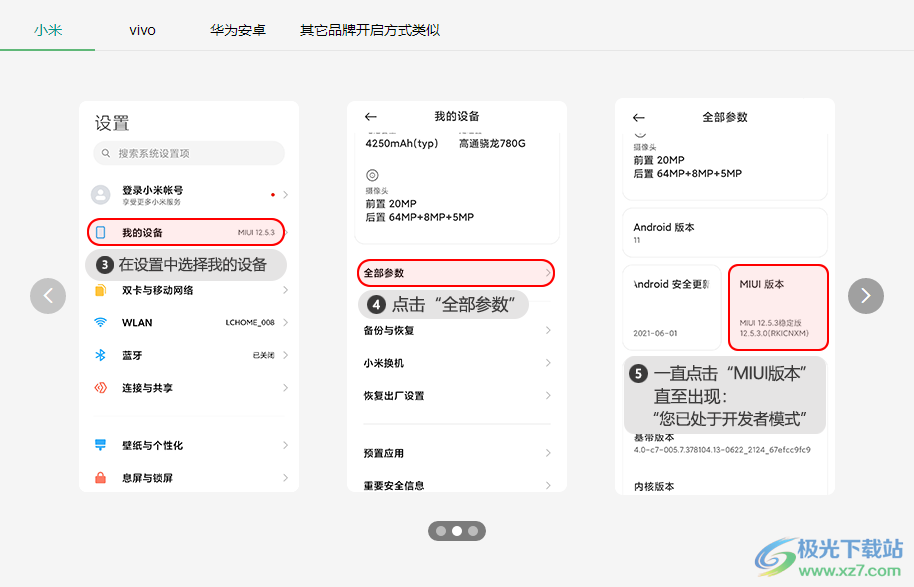The image size is (914, 587).
Task: Expand chevron beside 连接与共享
Action: 286,388
